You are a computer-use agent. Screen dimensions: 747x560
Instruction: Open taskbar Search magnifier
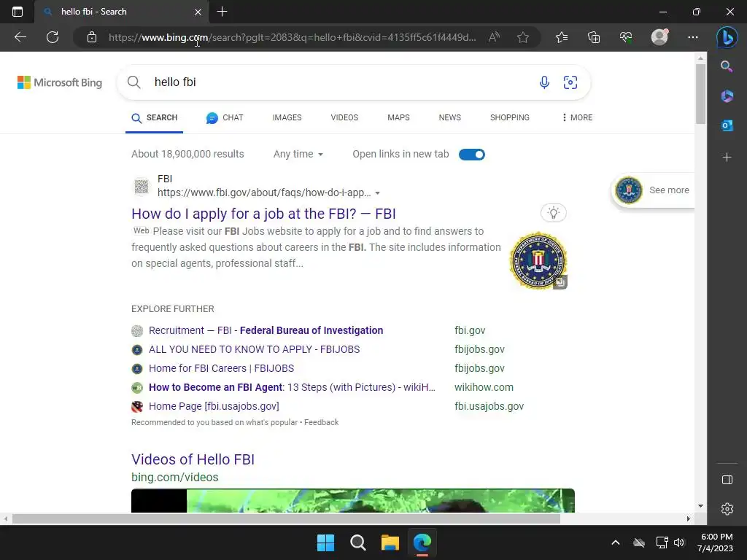point(357,542)
